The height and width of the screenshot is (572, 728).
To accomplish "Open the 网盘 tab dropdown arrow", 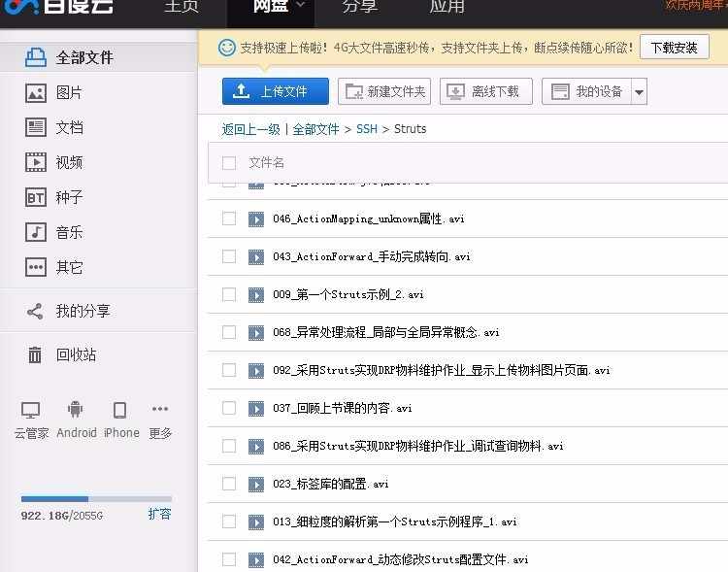I will (x=300, y=5).
